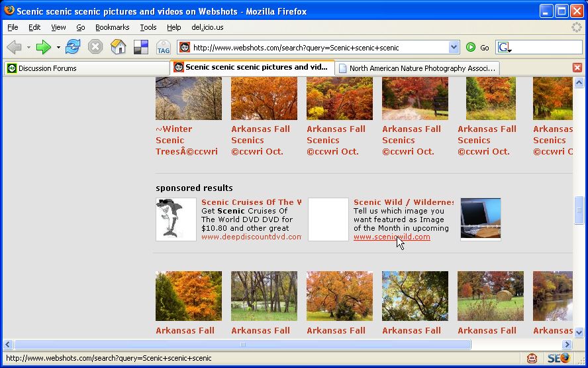Open the File menu

(x=13, y=27)
